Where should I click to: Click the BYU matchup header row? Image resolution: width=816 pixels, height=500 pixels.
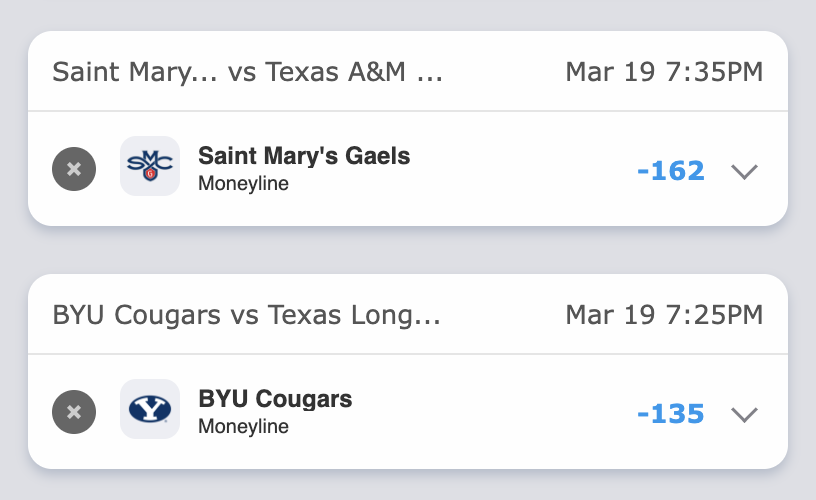tap(500, 316)
